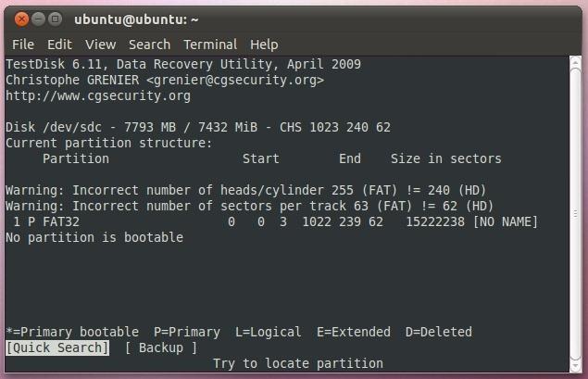Click the 'Try to locate partition' hint

297,363
